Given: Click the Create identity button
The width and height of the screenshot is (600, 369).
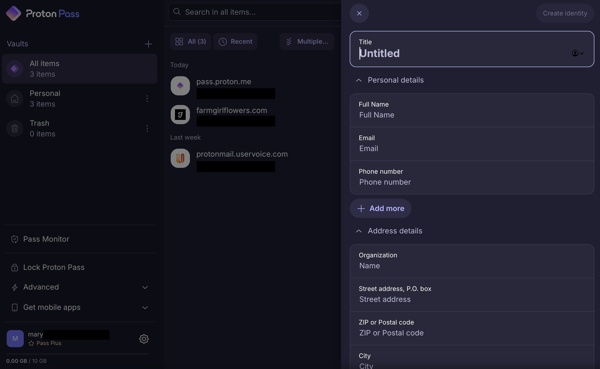Looking at the screenshot, I should coord(565,13).
